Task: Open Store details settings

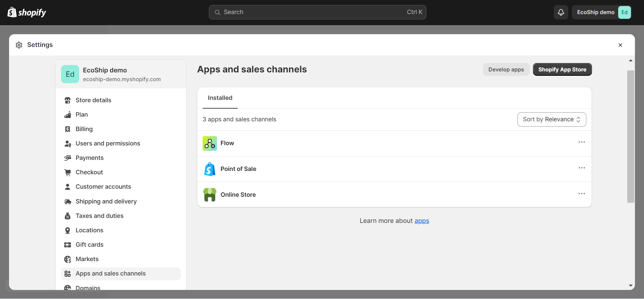Action: click(x=121, y=100)
